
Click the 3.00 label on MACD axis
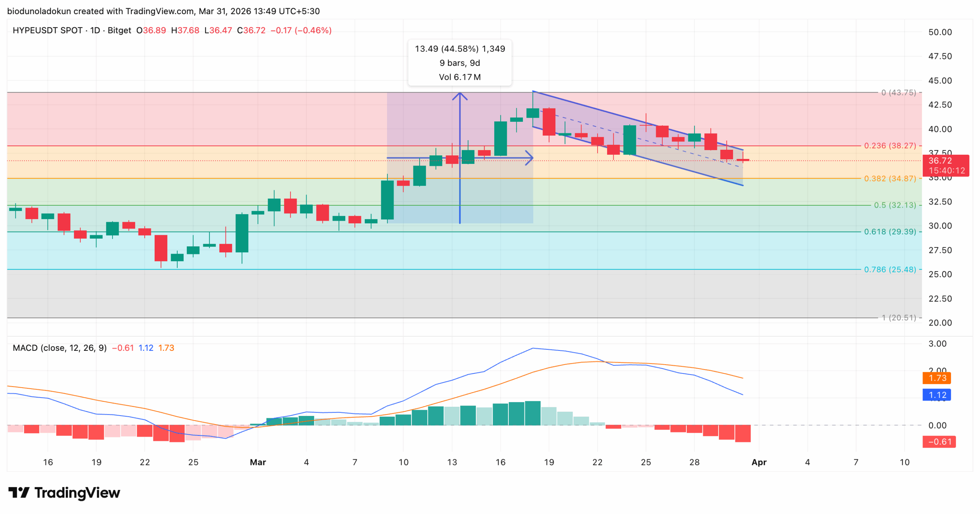point(937,344)
